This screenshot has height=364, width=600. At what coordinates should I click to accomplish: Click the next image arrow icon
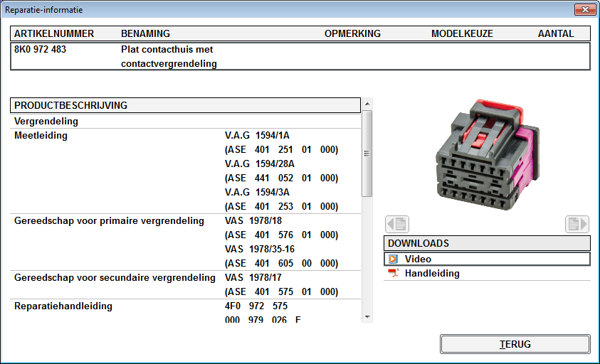pyautogui.click(x=577, y=225)
